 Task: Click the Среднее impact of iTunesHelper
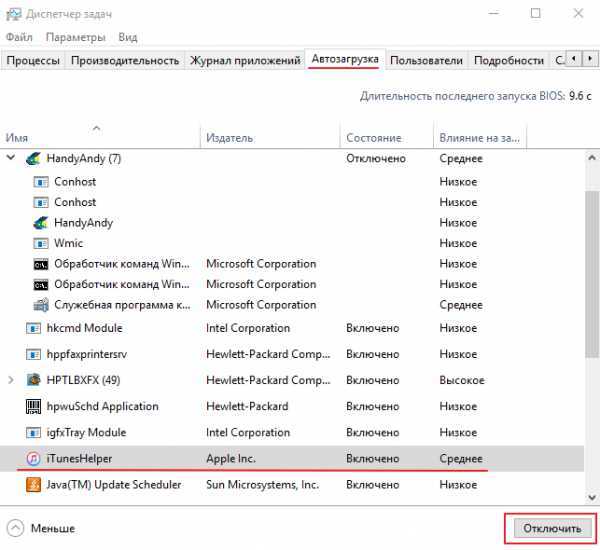(x=461, y=459)
